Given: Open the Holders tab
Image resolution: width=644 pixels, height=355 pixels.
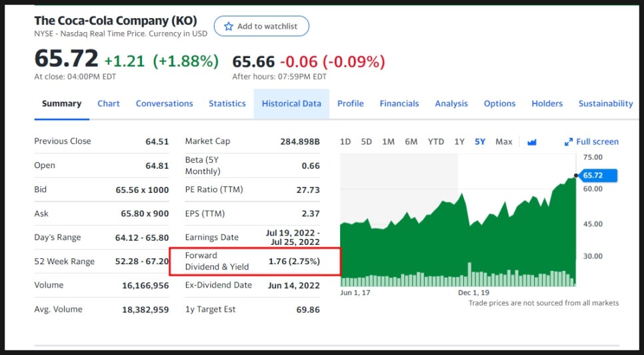Looking at the screenshot, I should tap(547, 103).
